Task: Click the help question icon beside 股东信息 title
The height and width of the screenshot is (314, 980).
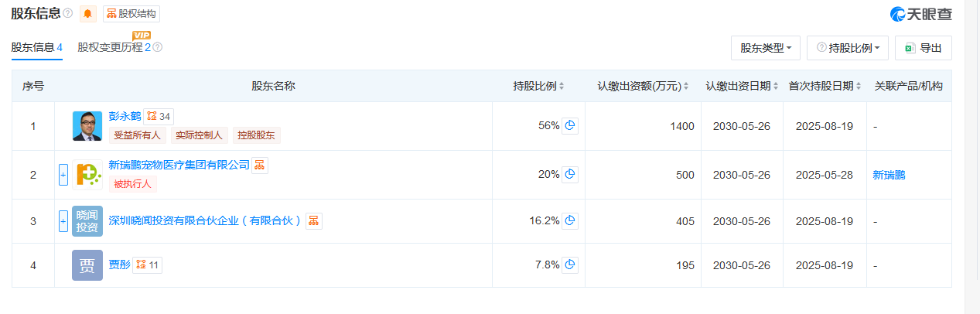Action: (x=68, y=14)
